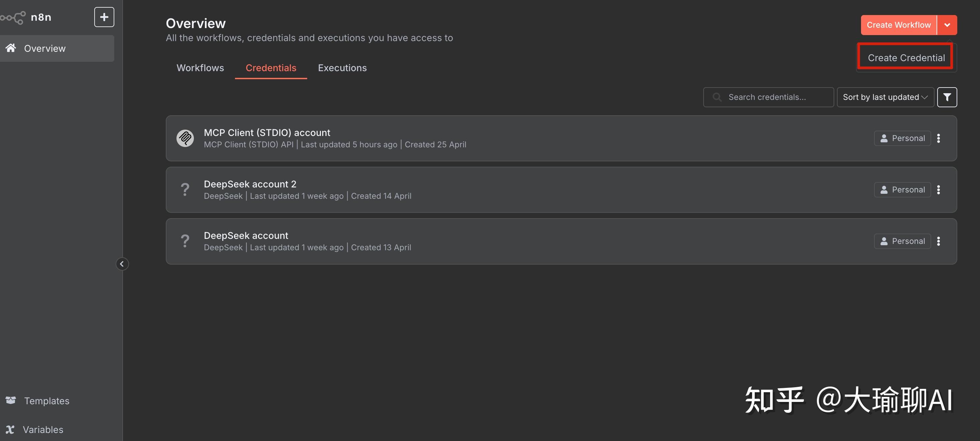The image size is (980, 441).
Task: Click the Search credentials input field
Action: [768, 97]
